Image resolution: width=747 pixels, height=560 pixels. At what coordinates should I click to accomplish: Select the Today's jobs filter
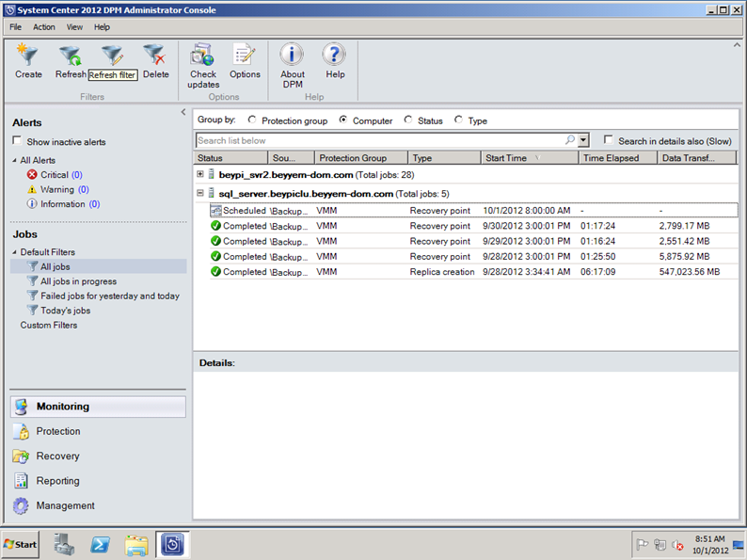coord(58,311)
